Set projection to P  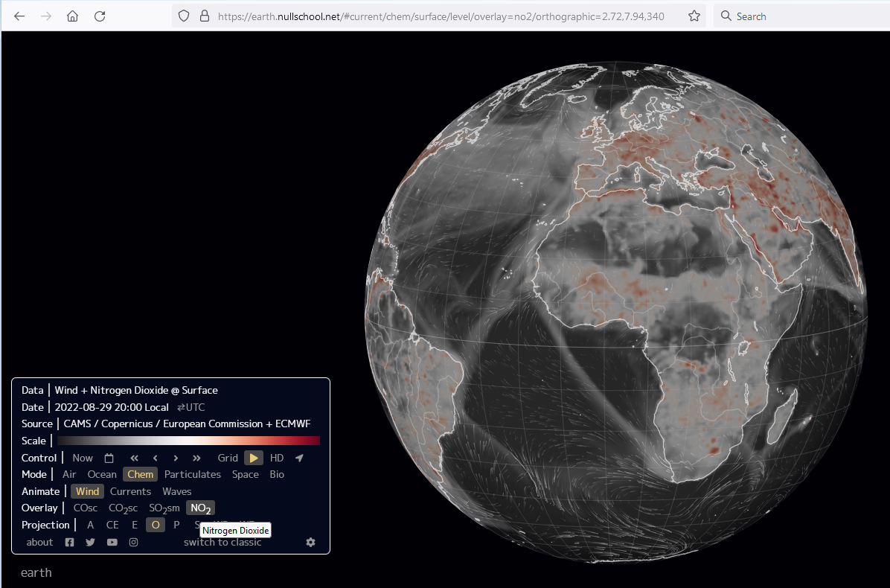coord(176,525)
